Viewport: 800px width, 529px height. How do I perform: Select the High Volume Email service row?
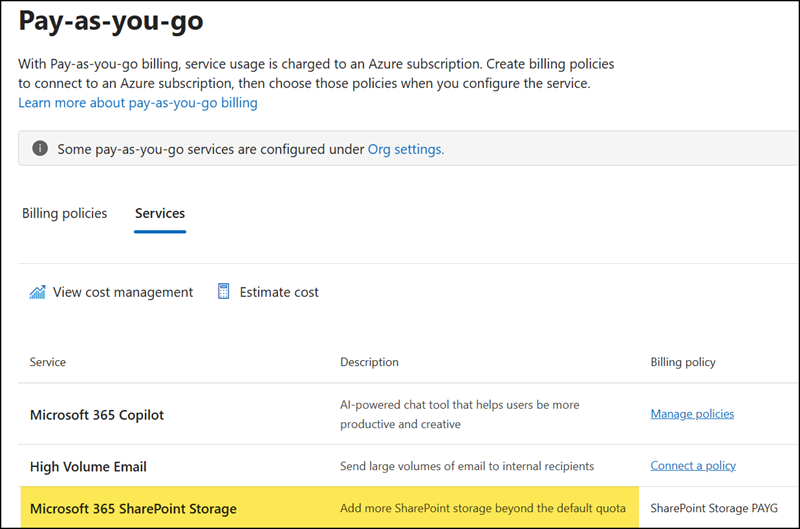[408, 466]
